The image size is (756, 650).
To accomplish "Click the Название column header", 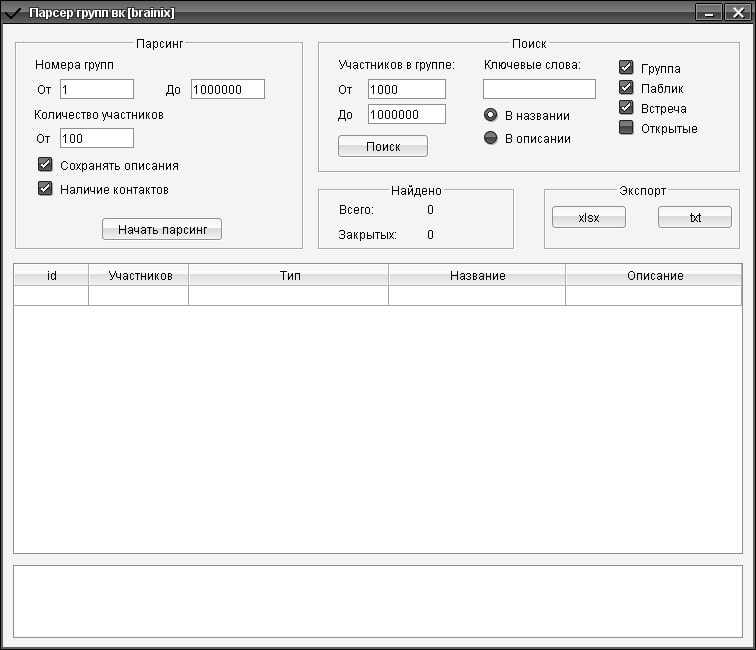I will pyautogui.click(x=477, y=275).
